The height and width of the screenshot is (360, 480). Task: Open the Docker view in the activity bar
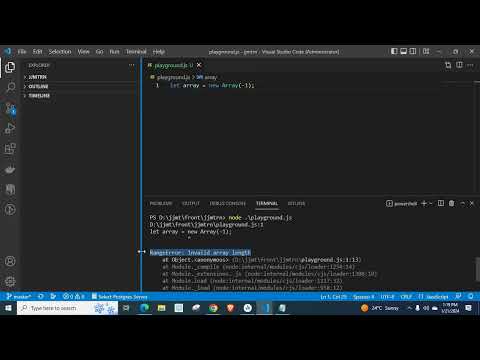pos(10,169)
